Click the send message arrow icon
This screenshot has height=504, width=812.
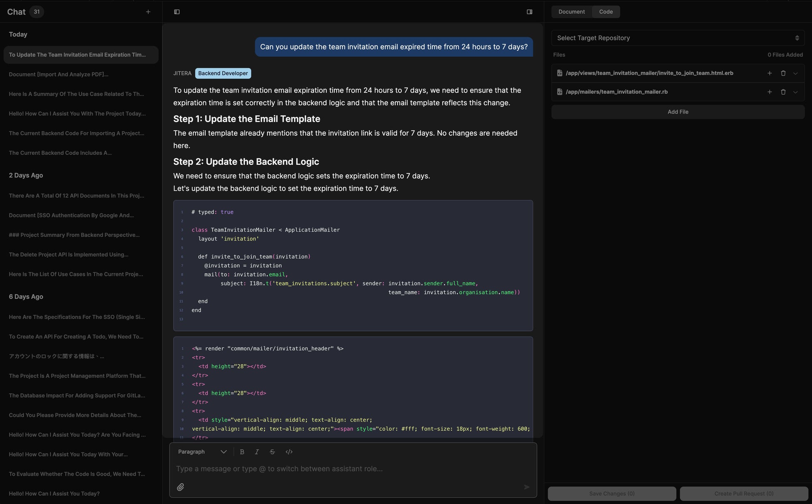[526, 487]
